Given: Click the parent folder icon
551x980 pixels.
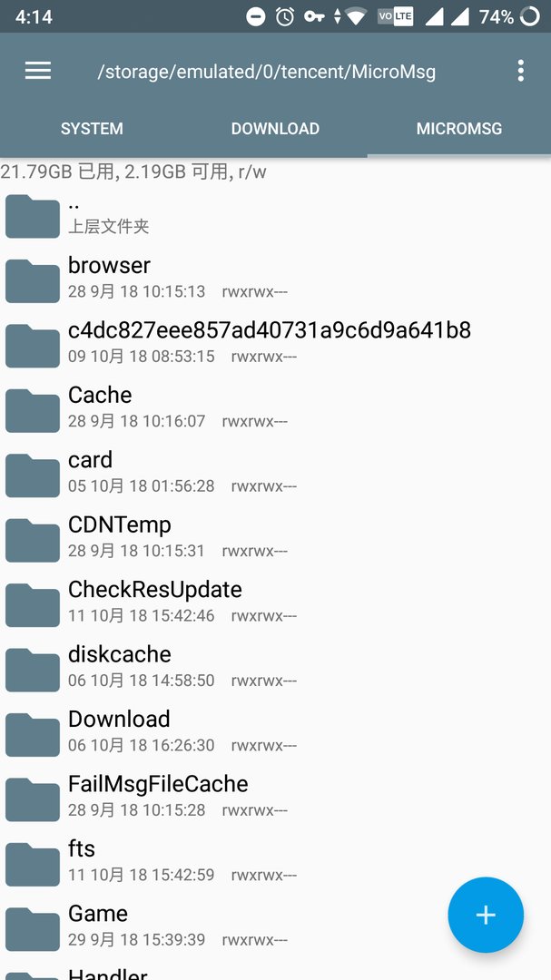Looking at the screenshot, I should pos(33,216).
